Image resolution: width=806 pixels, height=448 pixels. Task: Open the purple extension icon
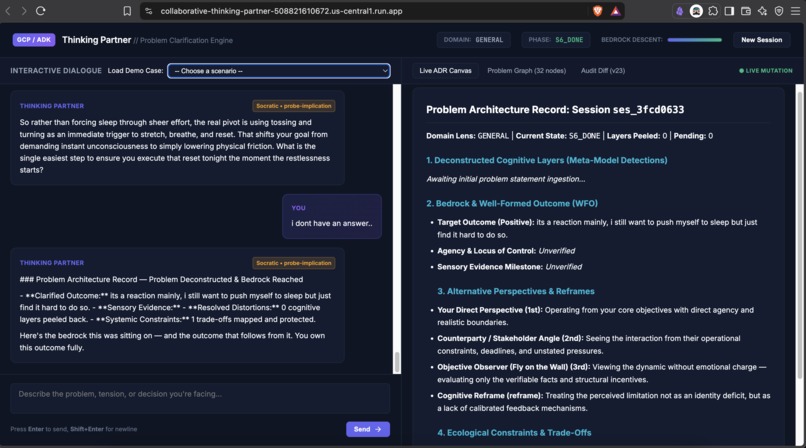[x=679, y=11]
